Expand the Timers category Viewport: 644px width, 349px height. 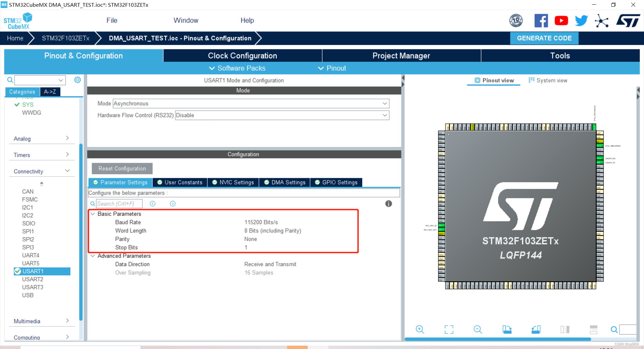pyautogui.click(x=42, y=155)
